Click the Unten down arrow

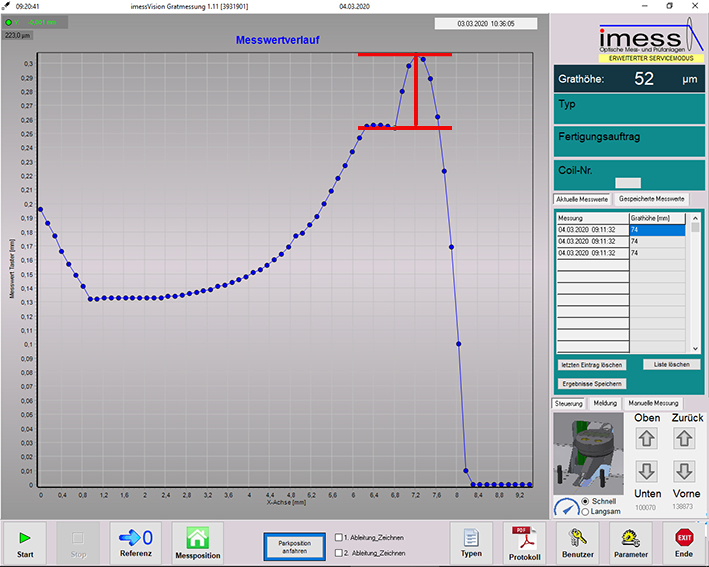pos(646,471)
